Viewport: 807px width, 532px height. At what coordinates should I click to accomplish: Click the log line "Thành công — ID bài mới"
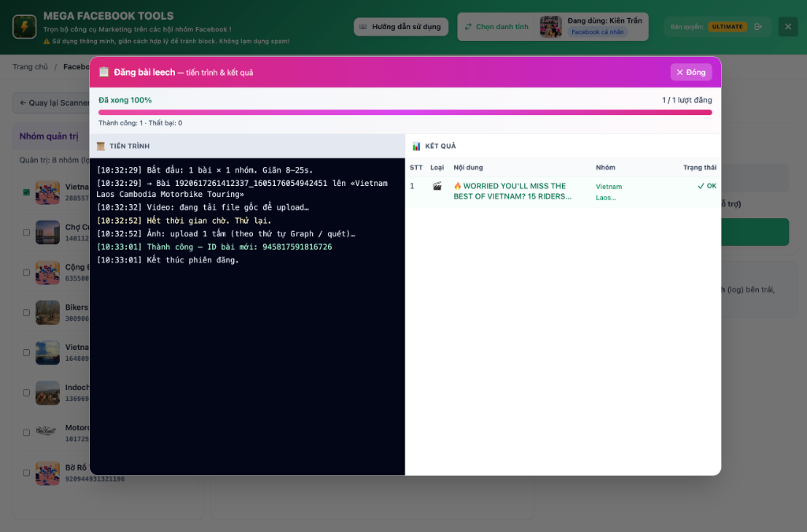[214, 247]
